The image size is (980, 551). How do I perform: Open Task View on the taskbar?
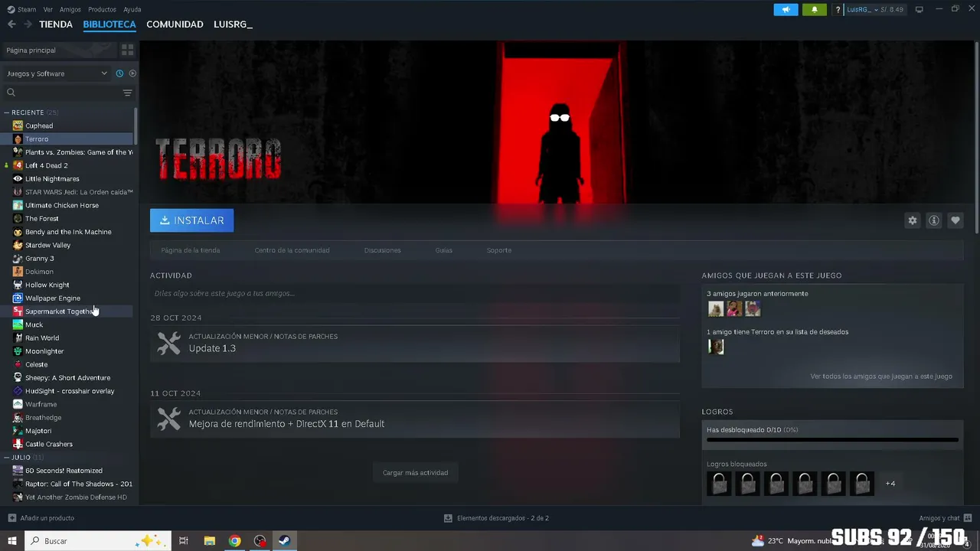point(184,541)
